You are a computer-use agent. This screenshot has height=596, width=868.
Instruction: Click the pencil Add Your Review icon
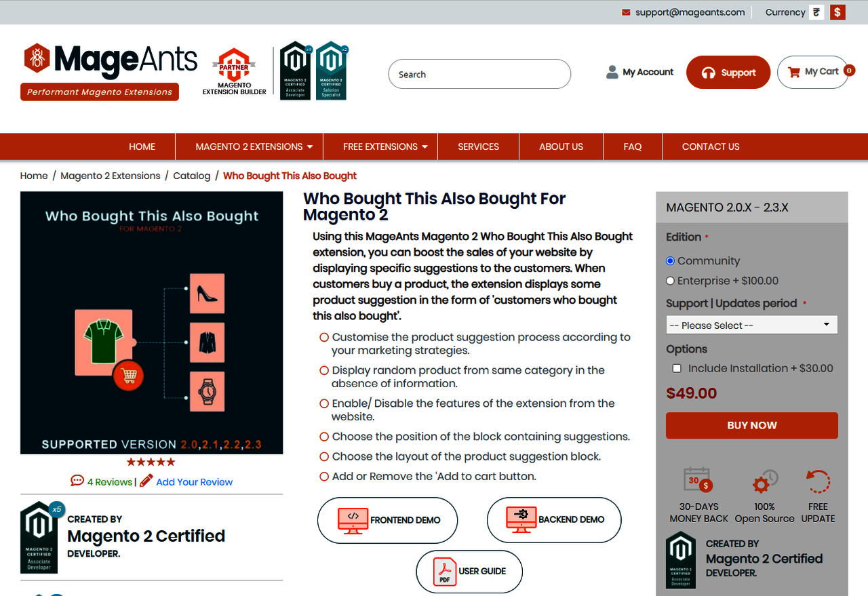pos(146,481)
